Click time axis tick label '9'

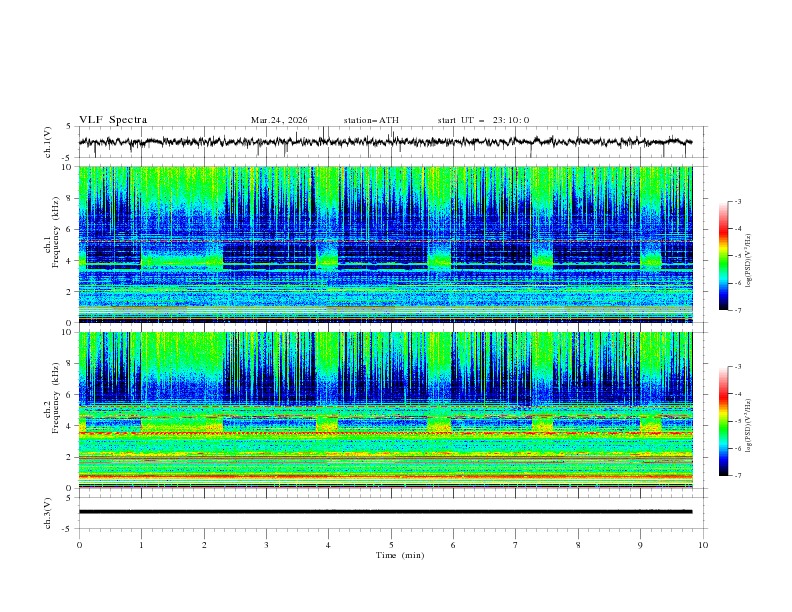640,545
